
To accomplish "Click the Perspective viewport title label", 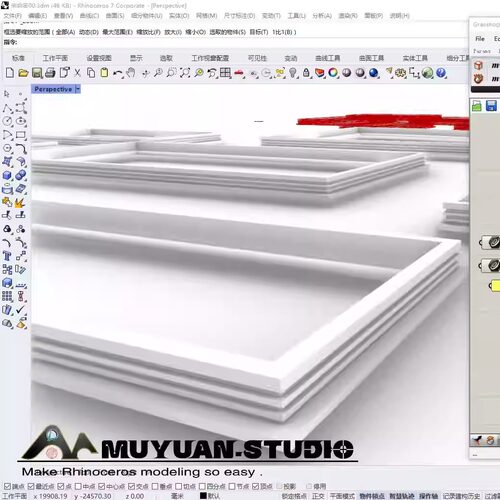I will pyautogui.click(x=53, y=89).
